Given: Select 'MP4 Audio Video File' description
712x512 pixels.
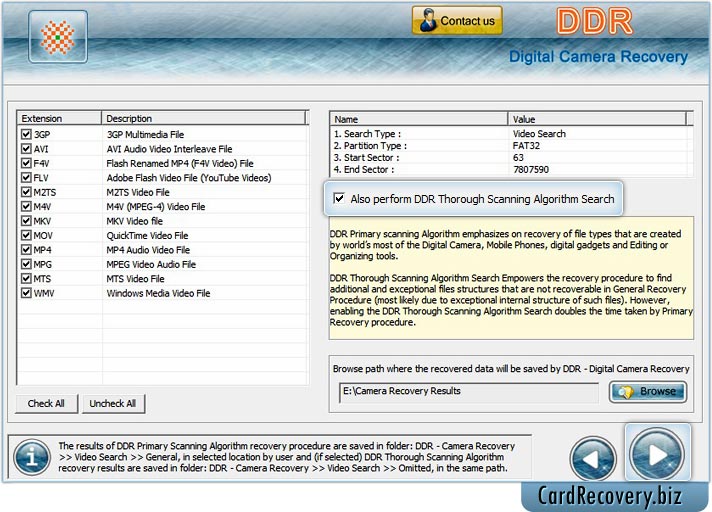Looking at the screenshot, I should [148, 250].
